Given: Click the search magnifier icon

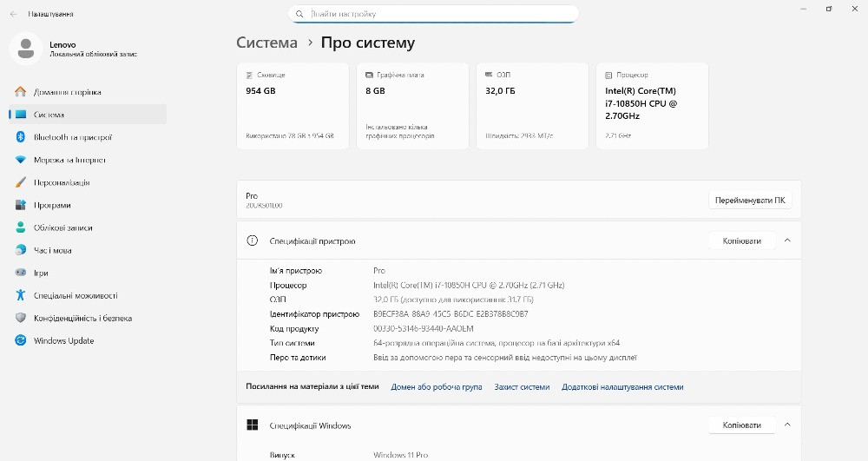Looking at the screenshot, I should (x=299, y=14).
